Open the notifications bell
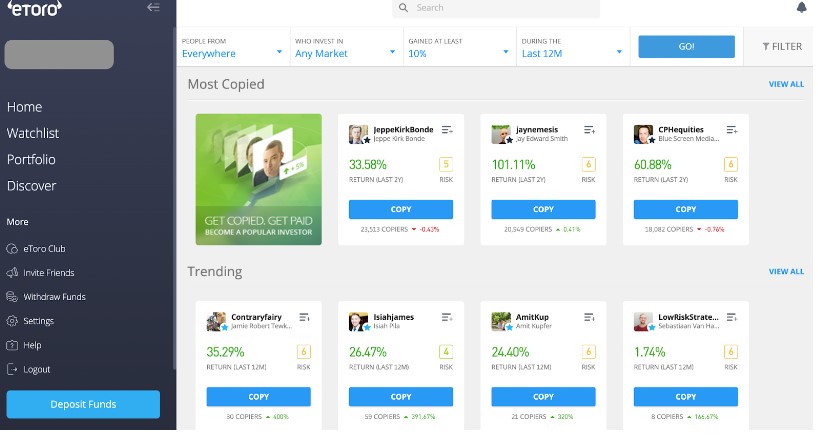The image size is (818, 445). click(x=801, y=7)
